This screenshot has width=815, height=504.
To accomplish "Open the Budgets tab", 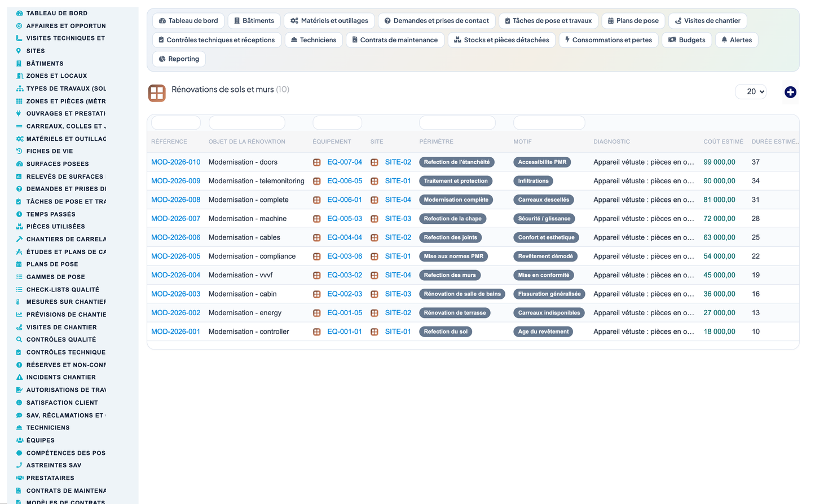I will coord(686,40).
